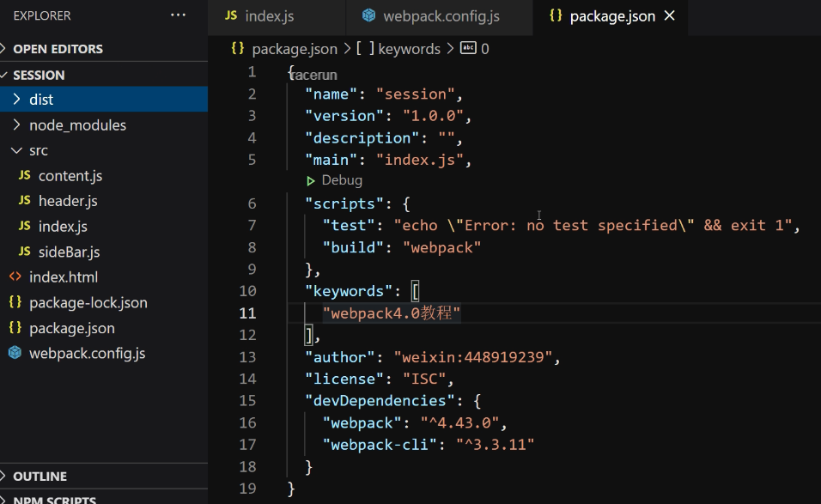Click the "devDependencies" key

tap(380, 401)
